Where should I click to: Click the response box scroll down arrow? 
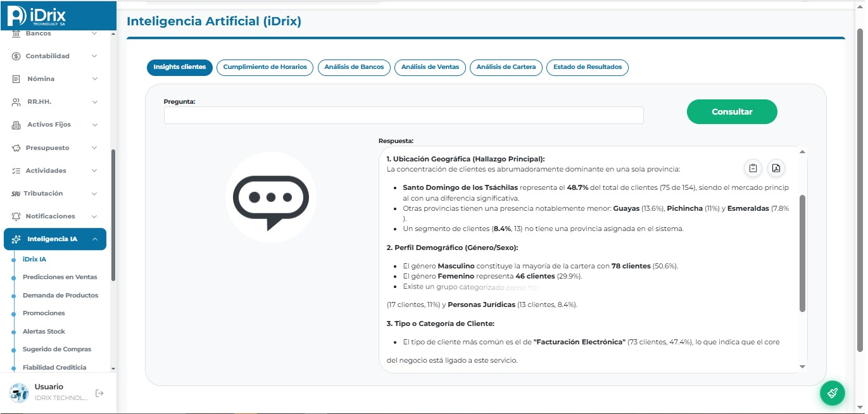[802, 367]
